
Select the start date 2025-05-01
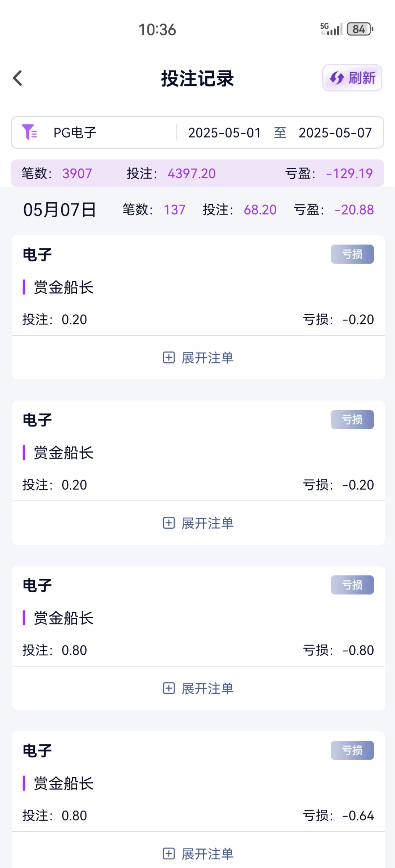click(x=224, y=133)
